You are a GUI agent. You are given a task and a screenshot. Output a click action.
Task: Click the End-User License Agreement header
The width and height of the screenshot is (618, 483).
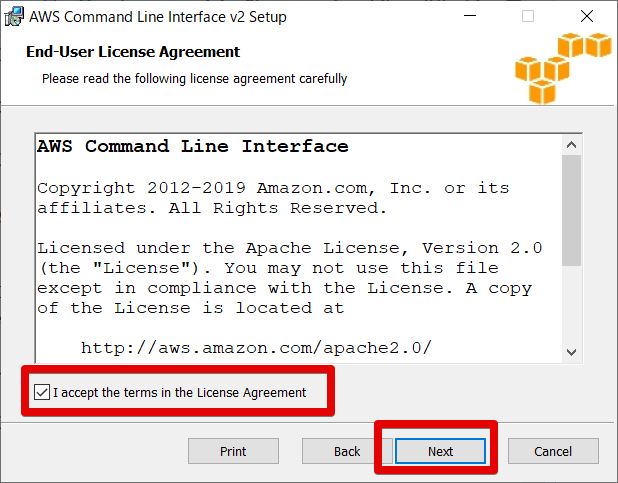coord(133,52)
